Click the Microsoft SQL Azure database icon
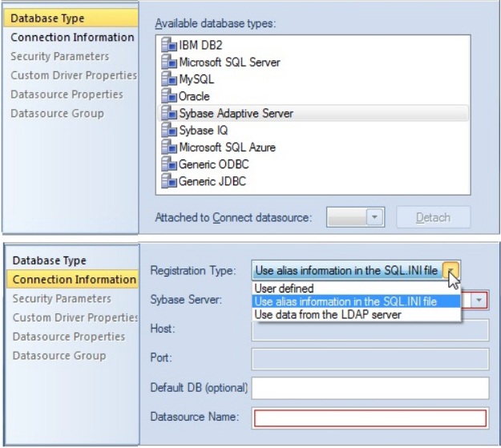The height and width of the screenshot is (448, 501). point(168,147)
